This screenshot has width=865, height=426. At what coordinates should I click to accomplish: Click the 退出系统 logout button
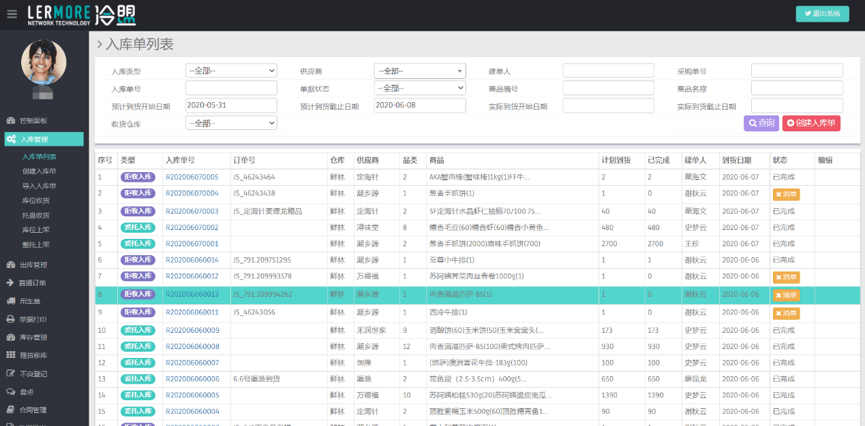coord(821,13)
